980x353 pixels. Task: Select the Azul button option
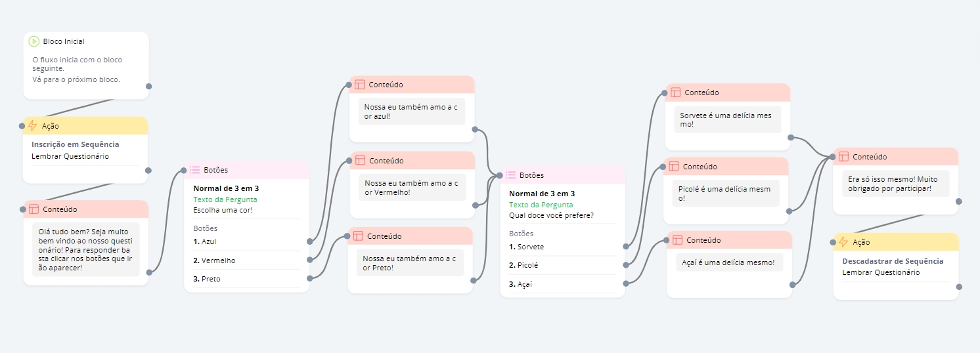pyautogui.click(x=209, y=241)
